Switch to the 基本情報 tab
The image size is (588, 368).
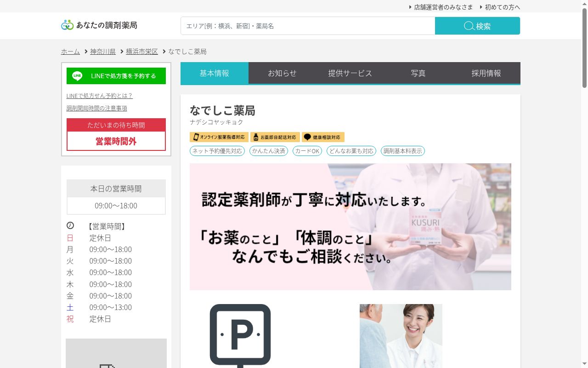(x=215, y=73)
